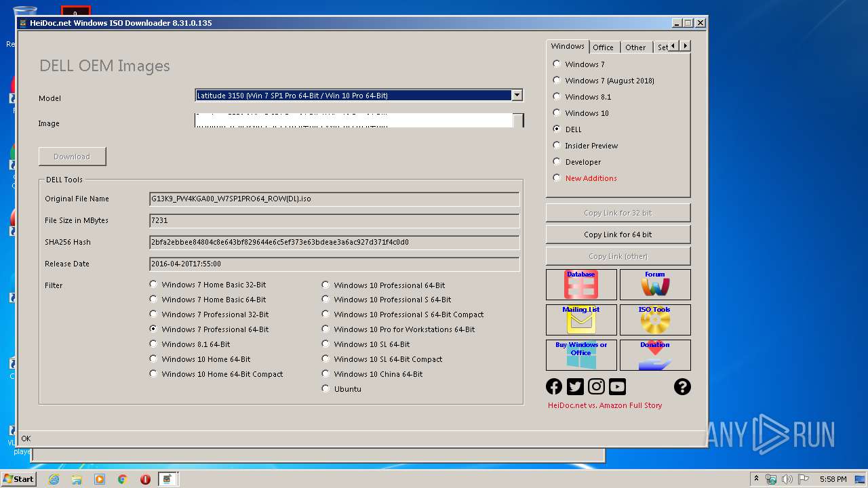This screenshot has height=488, width=868.
Task: Click the ISO Downloader taskbar icon
Action: [167, 479]
